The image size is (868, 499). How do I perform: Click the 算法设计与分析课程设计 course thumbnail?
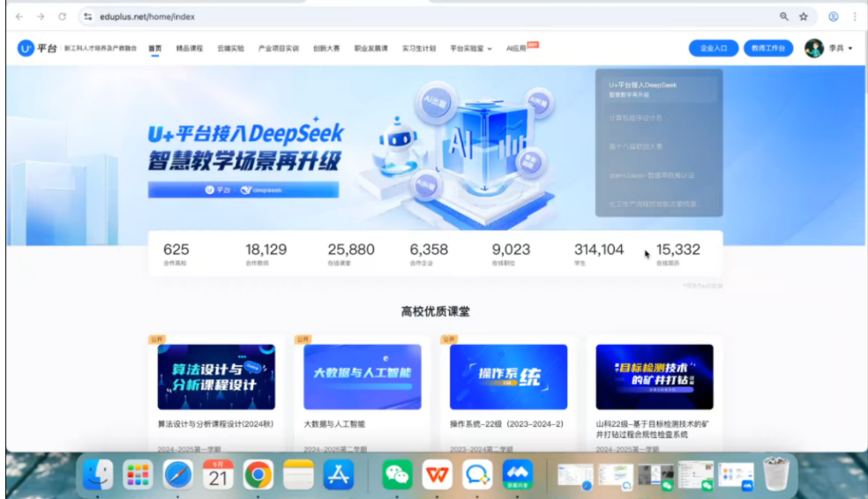(216, 376)
